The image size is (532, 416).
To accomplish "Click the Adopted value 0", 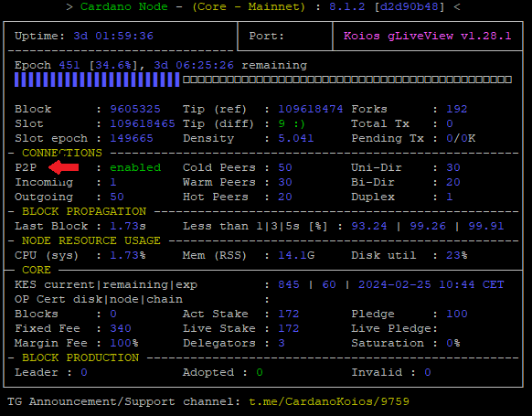I will pos(260,372).
